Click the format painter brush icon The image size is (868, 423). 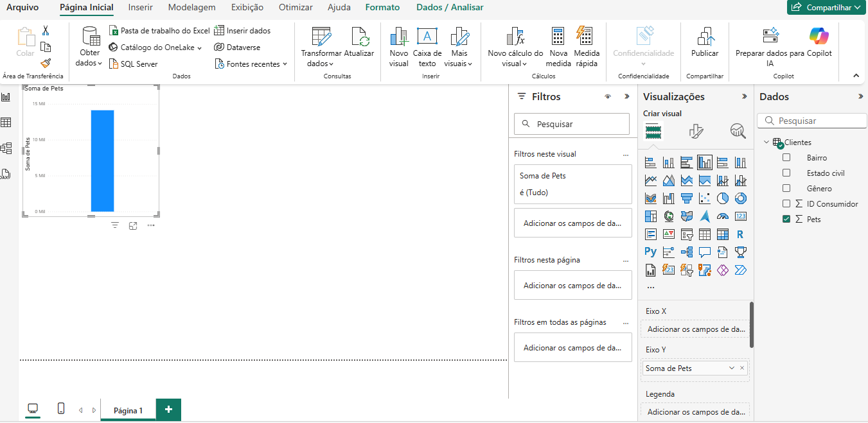coord(46,64)
